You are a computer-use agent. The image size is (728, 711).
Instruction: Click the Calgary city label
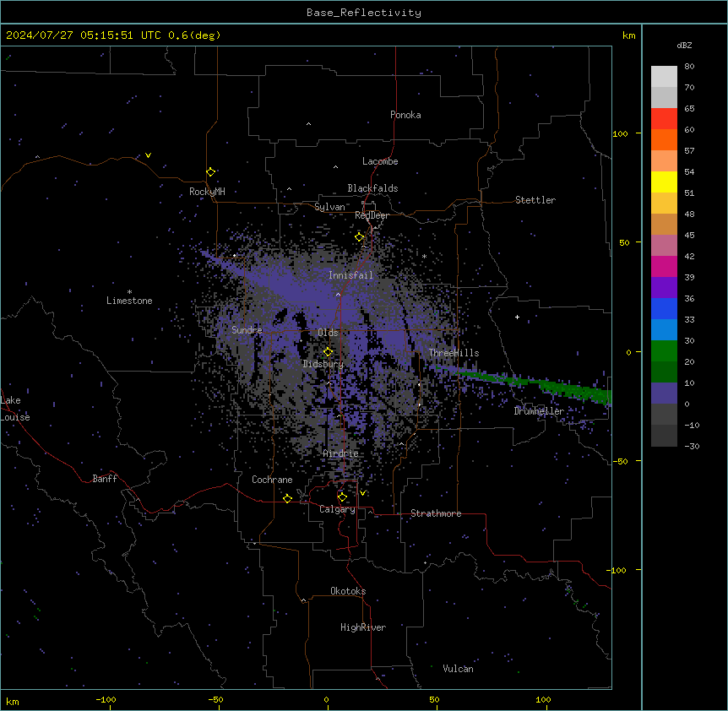(337, 509)
